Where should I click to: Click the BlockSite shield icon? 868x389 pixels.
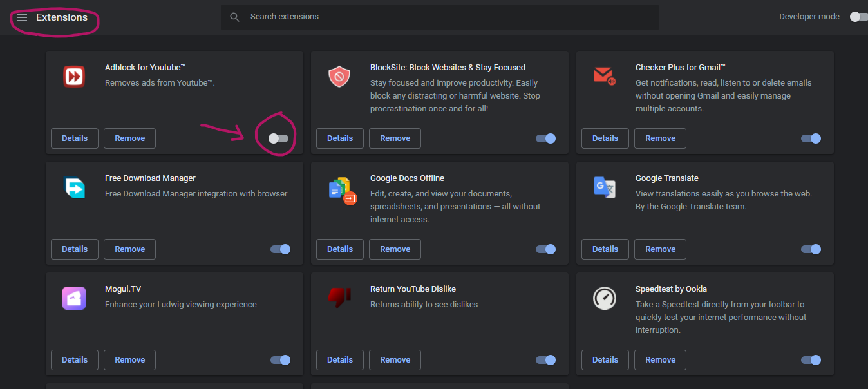(x=339, y=77)
